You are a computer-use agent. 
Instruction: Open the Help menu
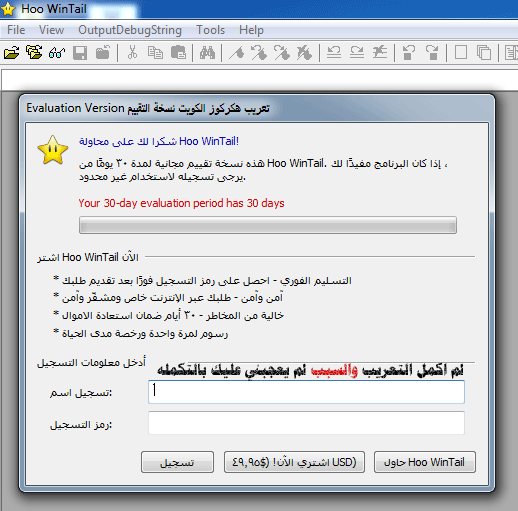coord(251,30)
